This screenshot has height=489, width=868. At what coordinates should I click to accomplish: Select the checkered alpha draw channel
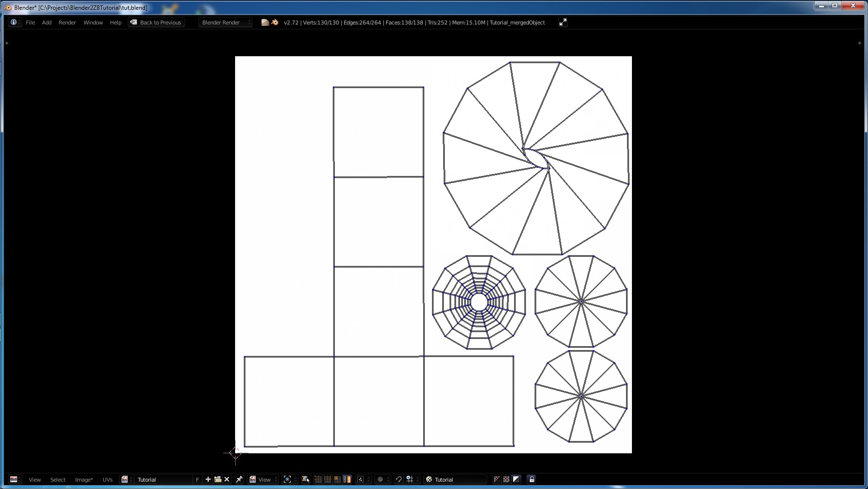506,479
